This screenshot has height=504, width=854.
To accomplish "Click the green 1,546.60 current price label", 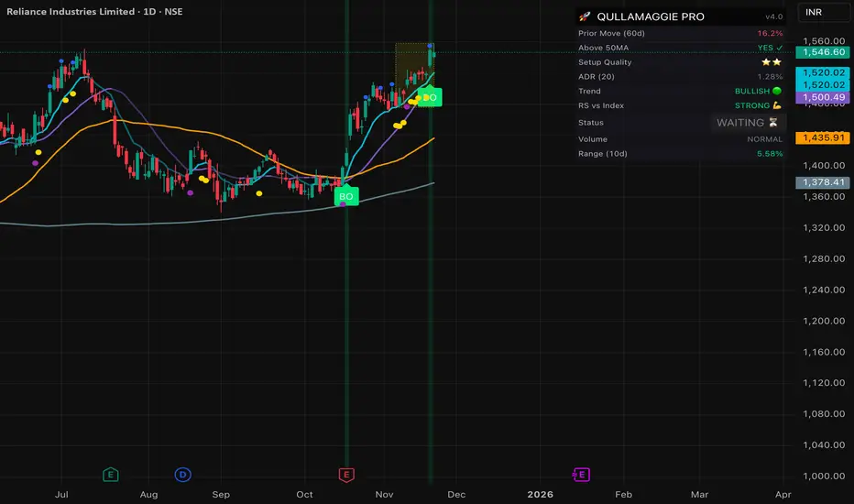I will coord(823,52).
